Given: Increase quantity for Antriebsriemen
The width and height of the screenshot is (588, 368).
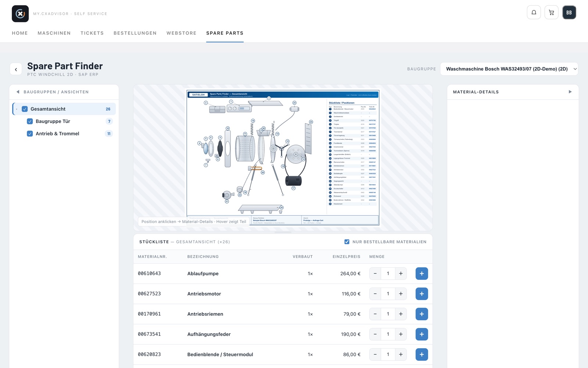Looking at the screenshot, I should point(401,314).
